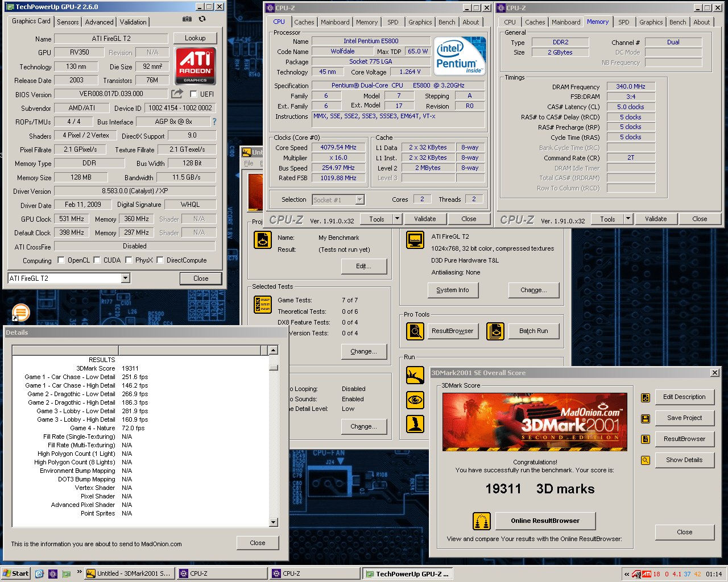Click the Intel Pentium inside logo
This screenshot has height=582, width=728.
click(460, 56)
